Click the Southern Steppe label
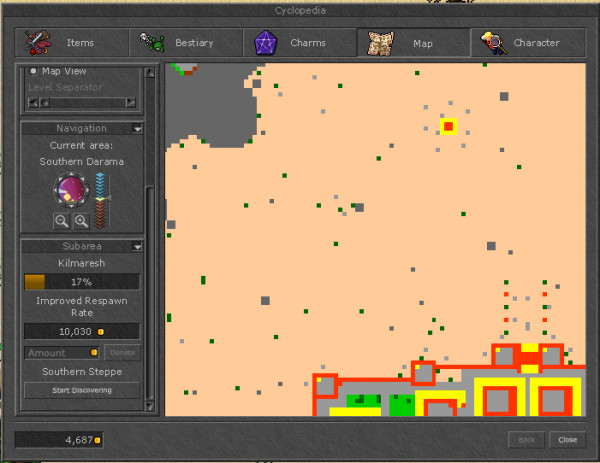This screenshot has height=463, width=600. point(82,372)
